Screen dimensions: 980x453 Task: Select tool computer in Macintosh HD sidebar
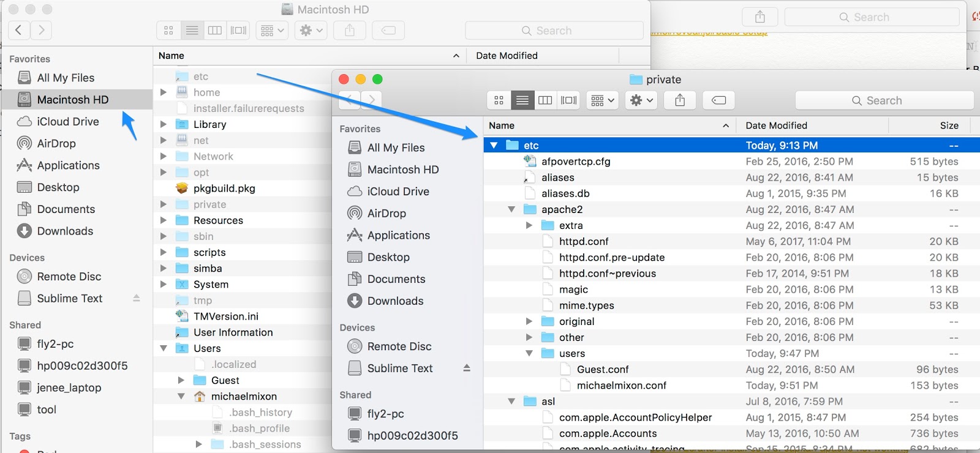(47, 410)
